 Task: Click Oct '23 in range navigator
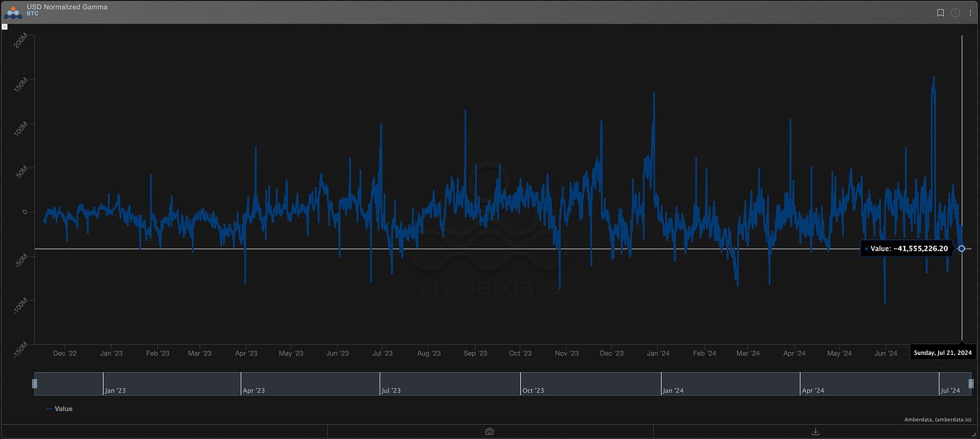click(x=532, y=391)
